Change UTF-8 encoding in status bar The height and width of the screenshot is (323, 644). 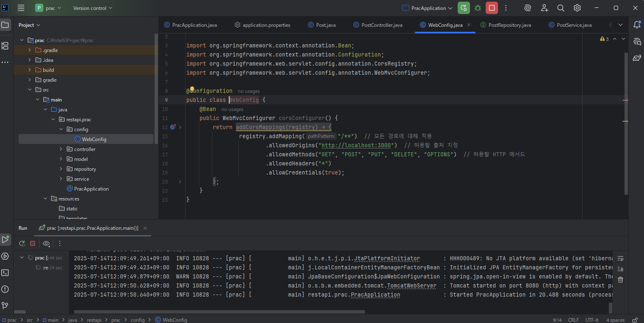click(x=592, y=320)
